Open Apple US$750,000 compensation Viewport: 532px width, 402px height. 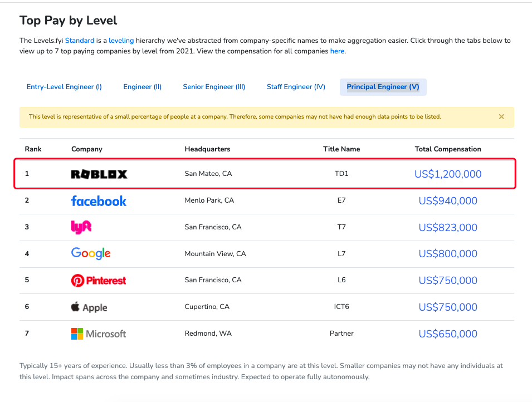tap(448, 307)
